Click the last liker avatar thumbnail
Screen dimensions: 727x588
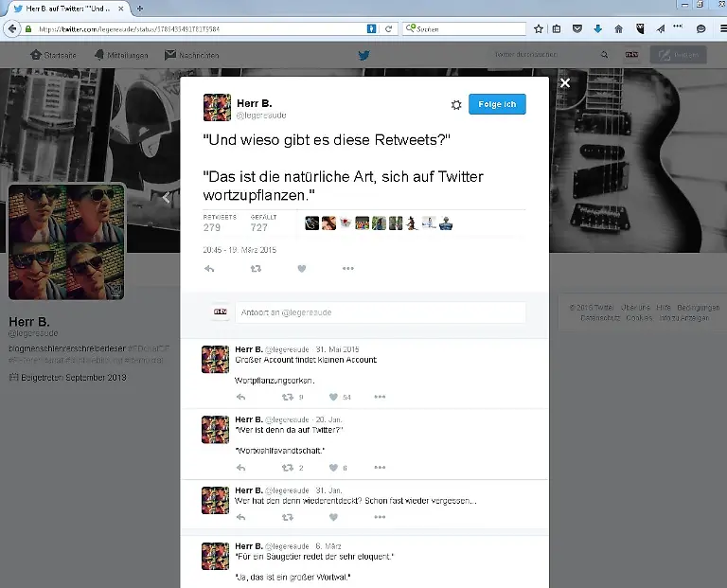click(446, 223)
